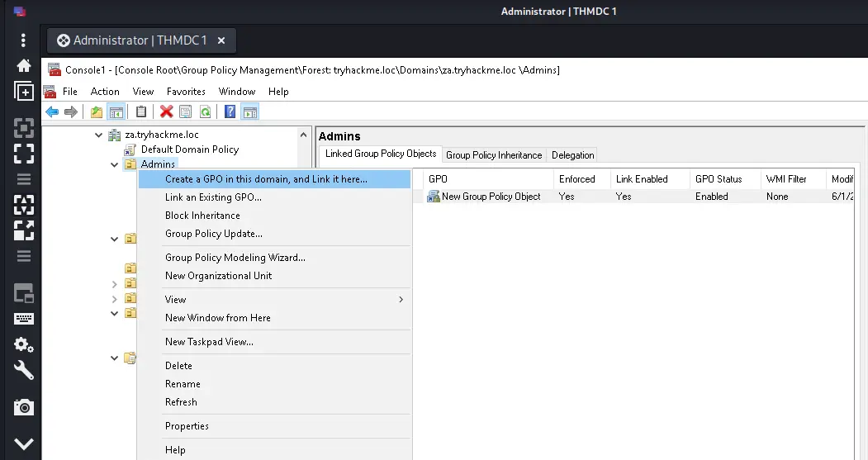Click the Admins OU folder icon in tree
Viewport: 868px width, 460px height.
(x=130, y=164)
